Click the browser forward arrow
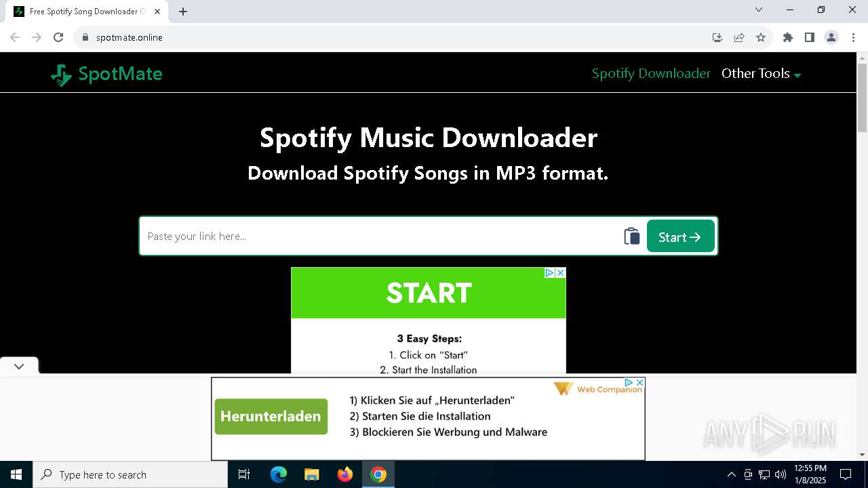 (37, 37)
